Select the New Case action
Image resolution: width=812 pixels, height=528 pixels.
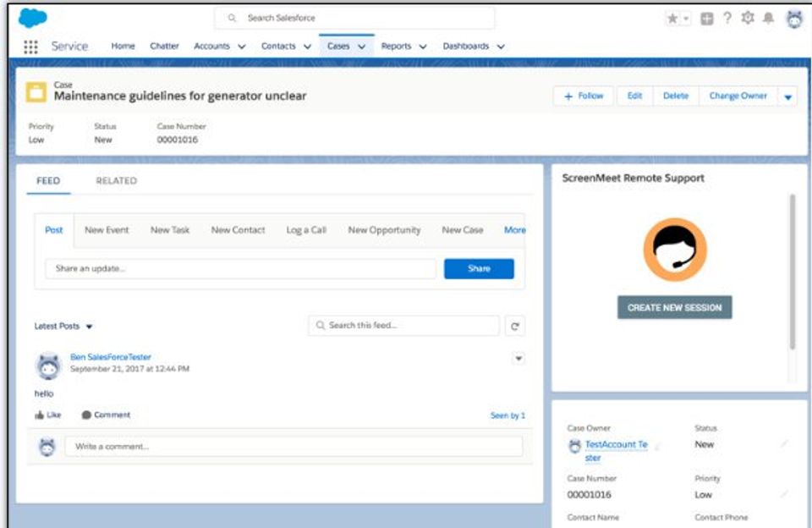tap(463, 229)
